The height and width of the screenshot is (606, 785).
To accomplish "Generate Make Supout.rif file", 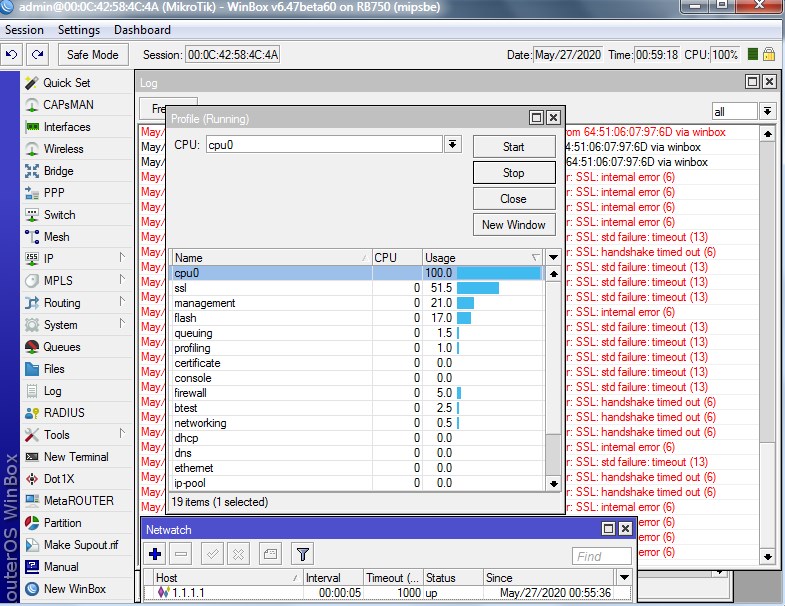I will (x=81, y=545).
